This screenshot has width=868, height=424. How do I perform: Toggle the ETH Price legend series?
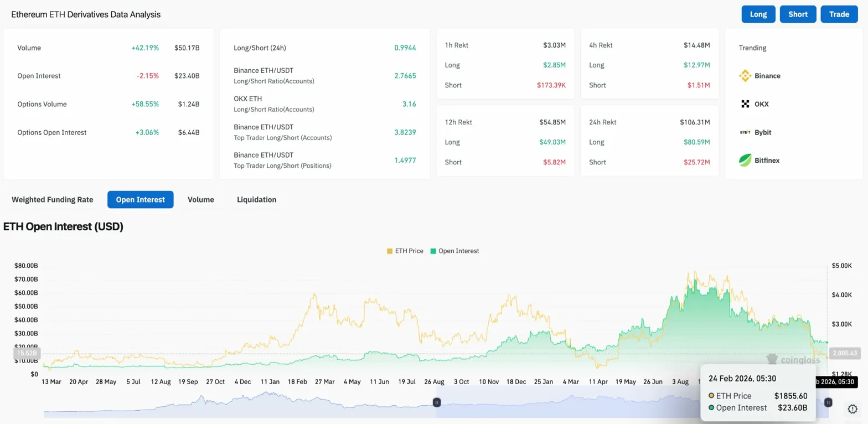[405, 251]
